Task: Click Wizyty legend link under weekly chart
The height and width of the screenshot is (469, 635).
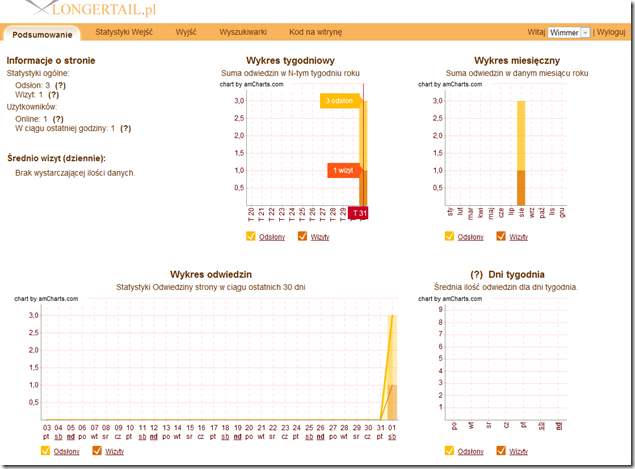Action: tap(320, 237)
